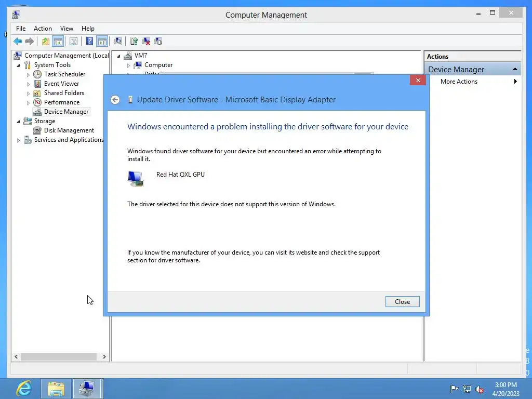Click the Up one level folder icon
This screenshot has width=532, height=399.
(x=46, y=42)
